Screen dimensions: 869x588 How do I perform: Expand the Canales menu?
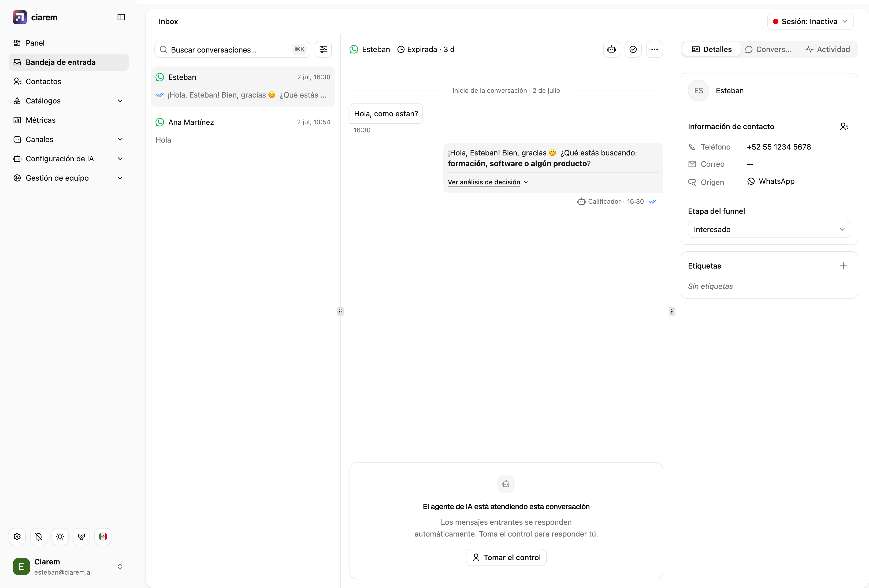68,139
